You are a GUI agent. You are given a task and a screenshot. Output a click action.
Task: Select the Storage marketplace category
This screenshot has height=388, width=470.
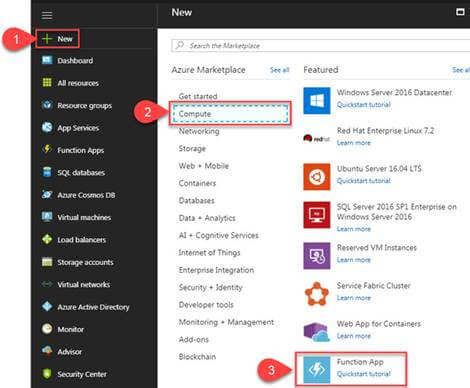[192, 148]
